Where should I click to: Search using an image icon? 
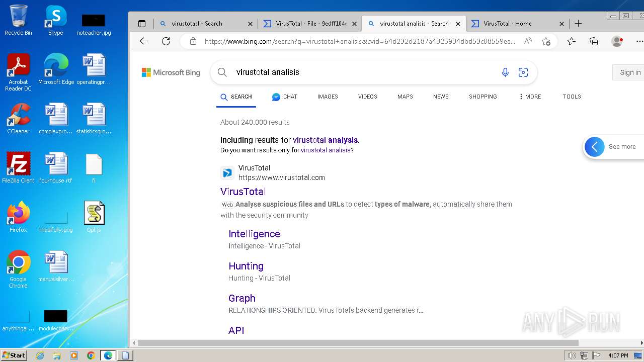coord(523,72)
